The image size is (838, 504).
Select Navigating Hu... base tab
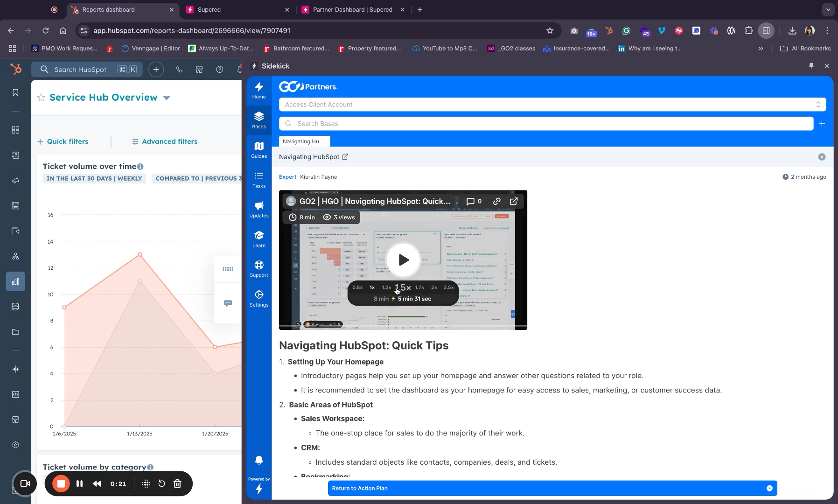pyautogui.click(x=304, y=141)
